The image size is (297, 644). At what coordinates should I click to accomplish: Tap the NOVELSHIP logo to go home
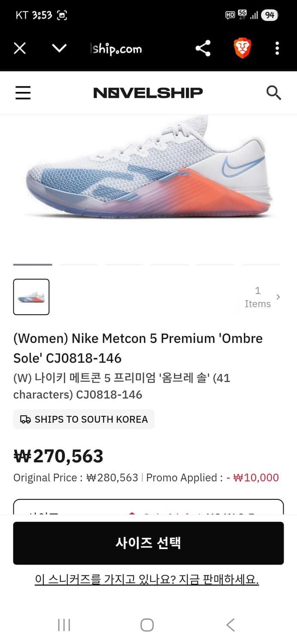pos(148,92)
